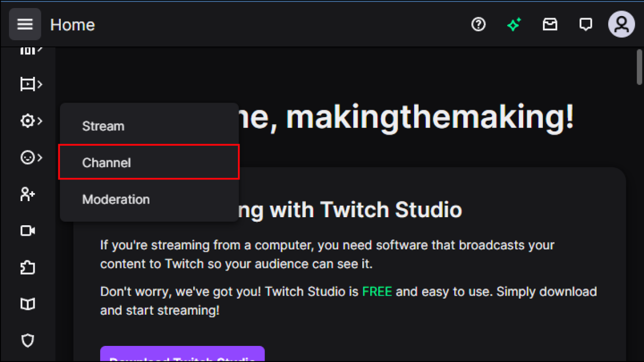Open the hamburger navigation menu
Image resolution: width=644 pixels, height=362 pixels.
[x=25, y=24]
